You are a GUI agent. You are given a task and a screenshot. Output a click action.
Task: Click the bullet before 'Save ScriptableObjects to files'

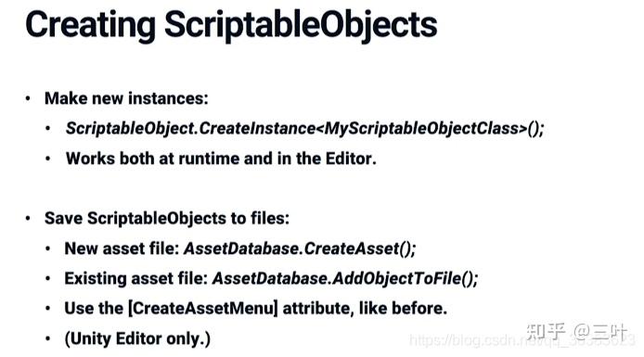pos(28,218)
